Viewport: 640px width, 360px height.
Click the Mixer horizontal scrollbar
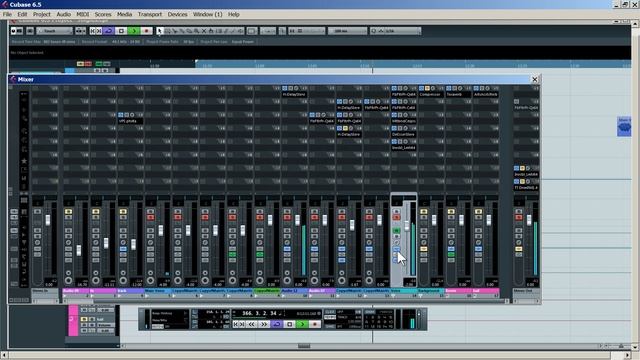point(286,301)
